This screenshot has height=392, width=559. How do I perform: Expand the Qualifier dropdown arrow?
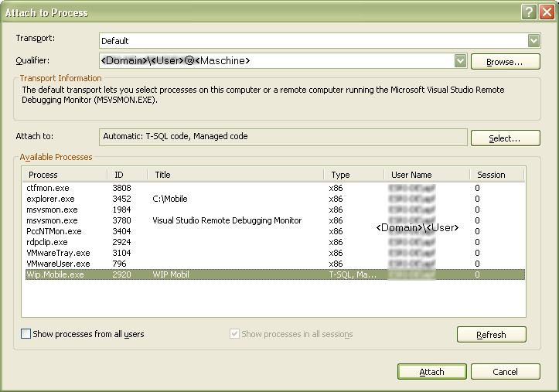point(460,61)
